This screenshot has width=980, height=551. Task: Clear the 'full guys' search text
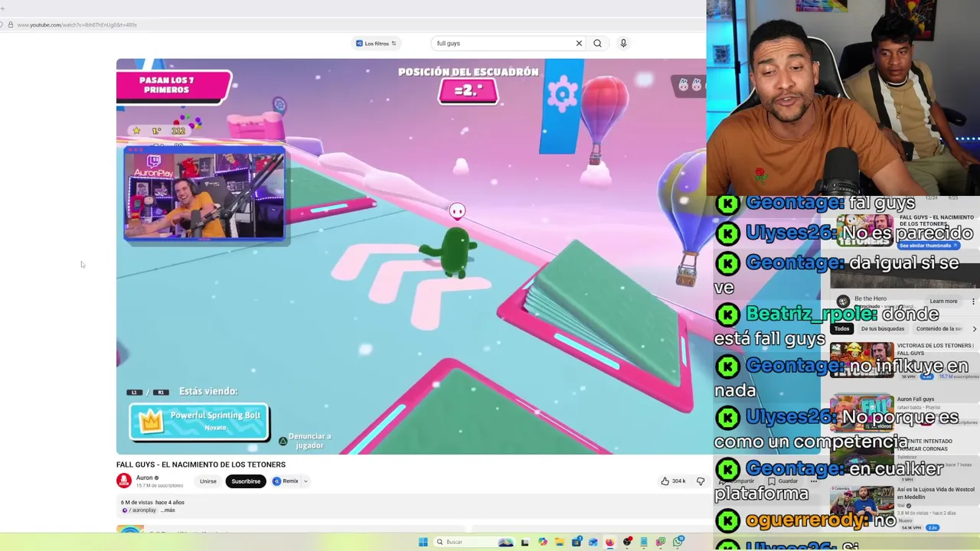click(x=579, y=44)
